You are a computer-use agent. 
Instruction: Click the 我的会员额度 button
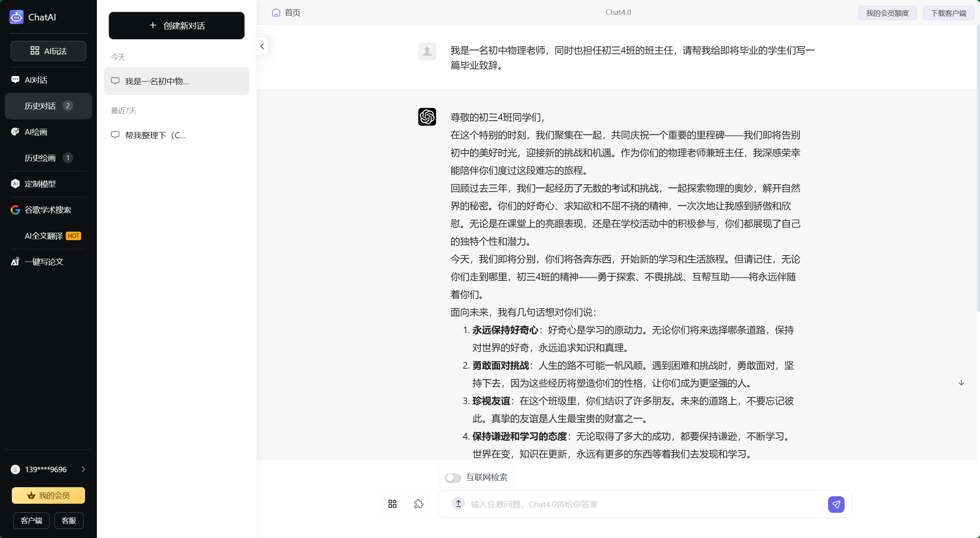click(887, 13)
